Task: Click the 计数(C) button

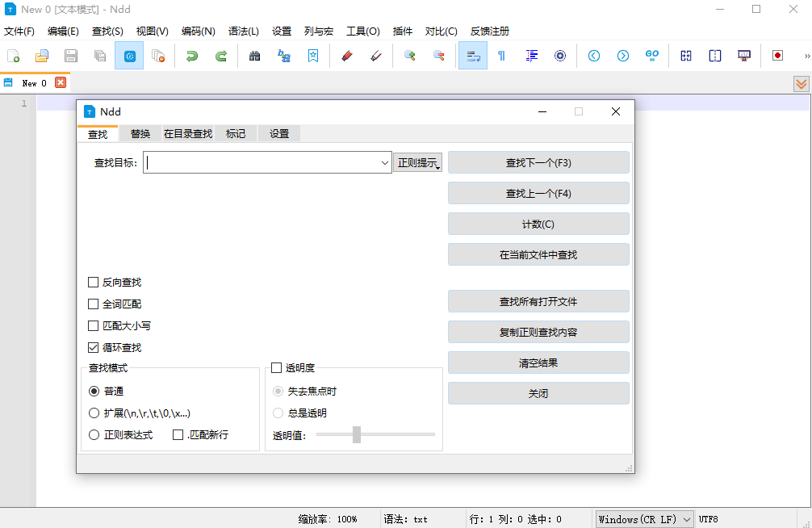Action: [538, 224]
